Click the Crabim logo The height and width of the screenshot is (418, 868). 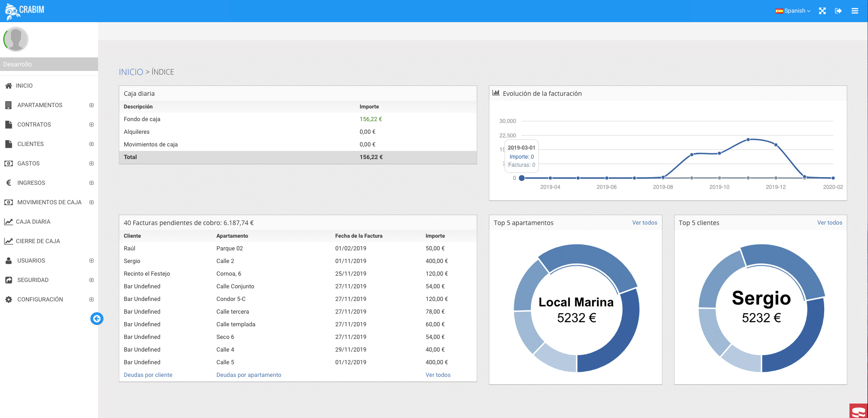pos(25,11)
